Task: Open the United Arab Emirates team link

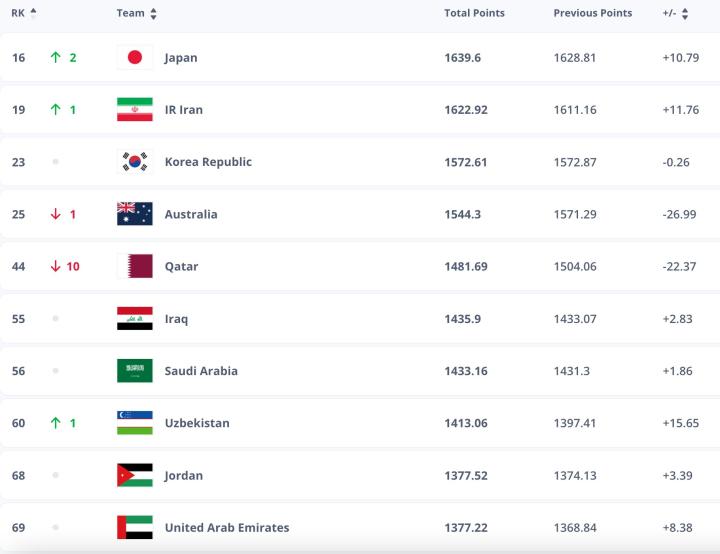Action: (227, 527)
